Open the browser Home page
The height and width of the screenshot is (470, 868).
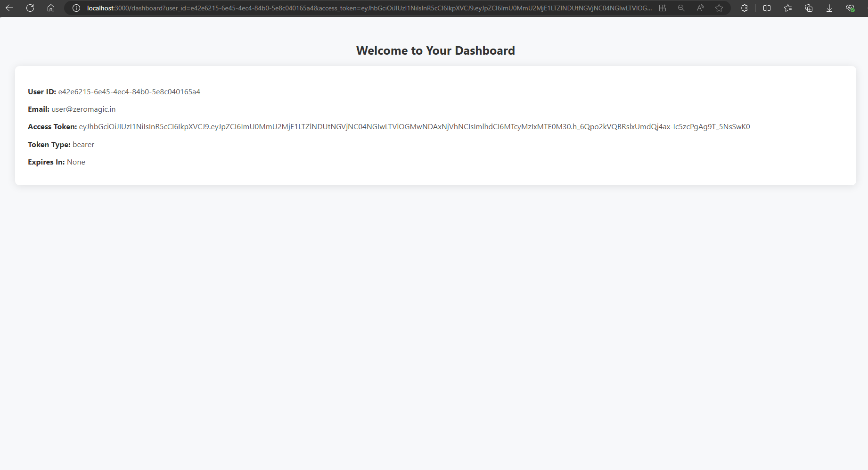click(51, 8)
